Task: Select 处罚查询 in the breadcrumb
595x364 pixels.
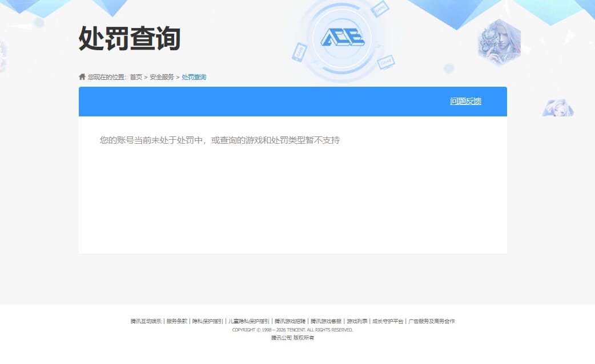Action: (194, 76)
